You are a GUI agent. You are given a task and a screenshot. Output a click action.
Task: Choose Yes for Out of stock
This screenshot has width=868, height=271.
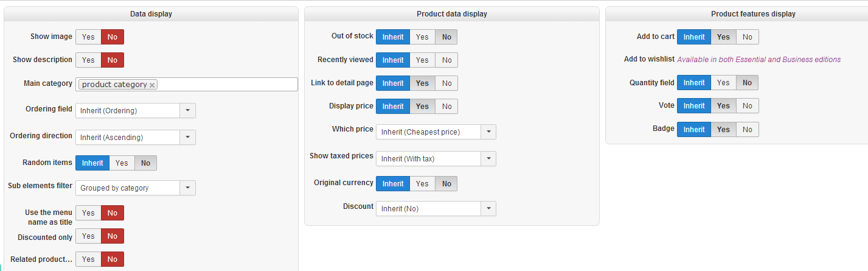coord(422,37)
